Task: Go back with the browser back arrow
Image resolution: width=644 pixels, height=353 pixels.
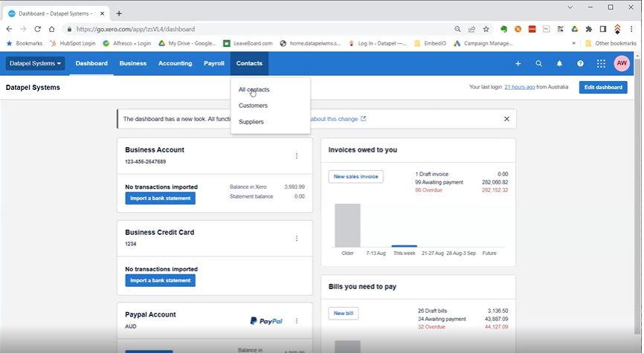Action: point(9,29)
